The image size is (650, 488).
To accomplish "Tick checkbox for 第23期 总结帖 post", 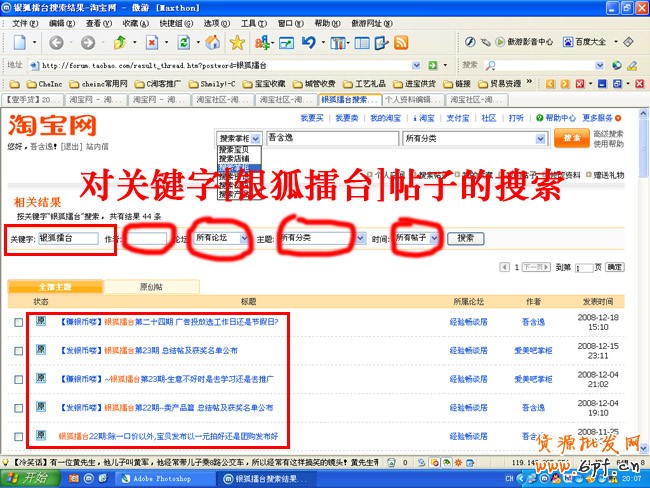I will tap(19, 351).
